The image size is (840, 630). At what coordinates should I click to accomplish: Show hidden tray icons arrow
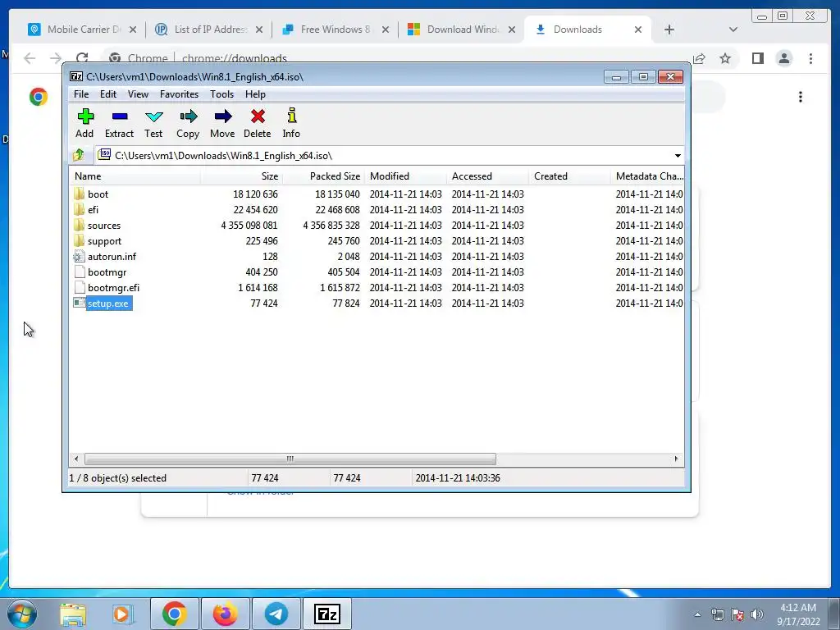(x=697, y=614)
